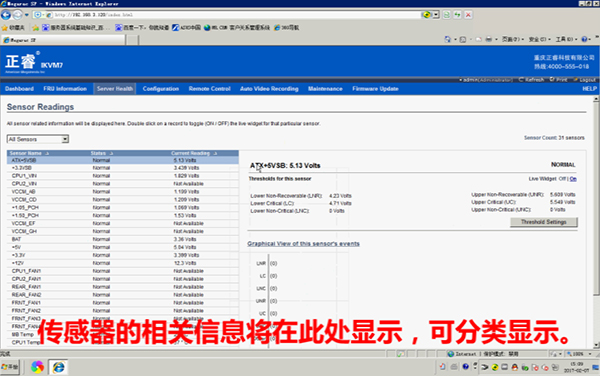The width and height of the screenshot is (600, 376).
Task: Click the blue help icon on taskbar toolbar
Action: tap(465, 367)
